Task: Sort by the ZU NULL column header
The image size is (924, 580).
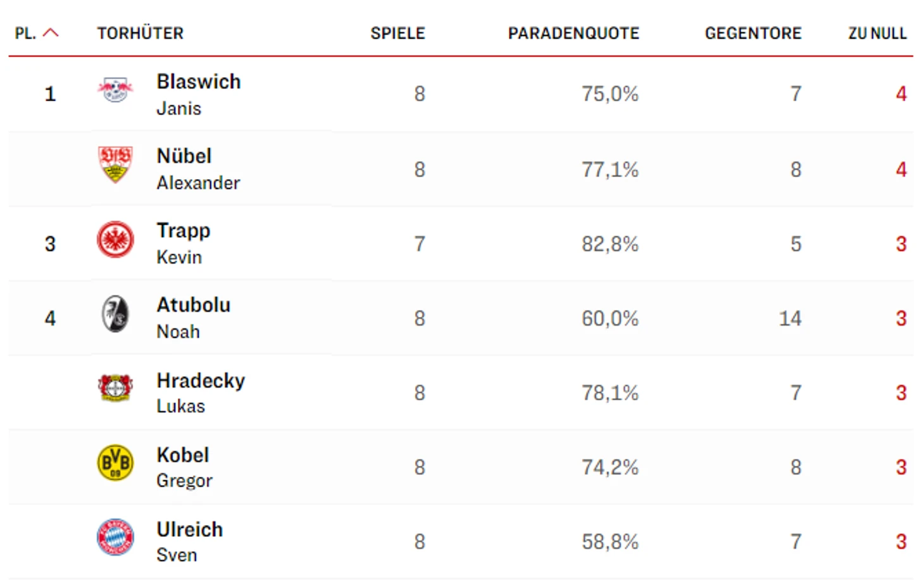Action: (x=877, y=34)
